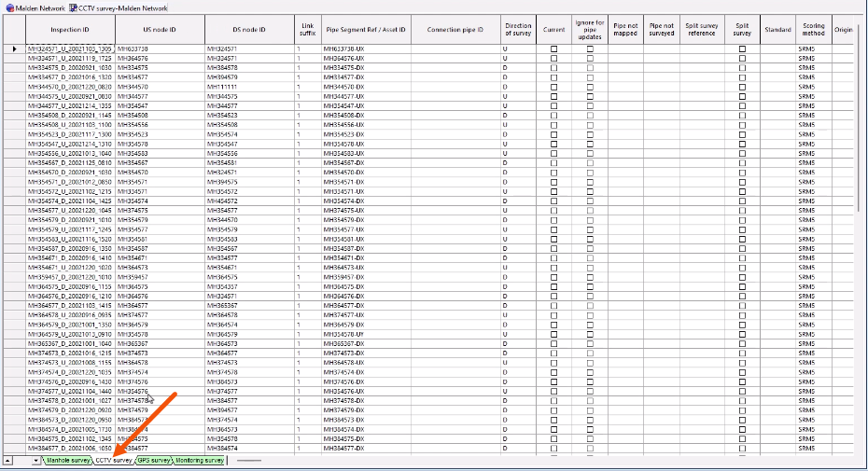The image size is (868, 471).
Task: Click the up arrow button beside survey tabs
Action: 8,460
